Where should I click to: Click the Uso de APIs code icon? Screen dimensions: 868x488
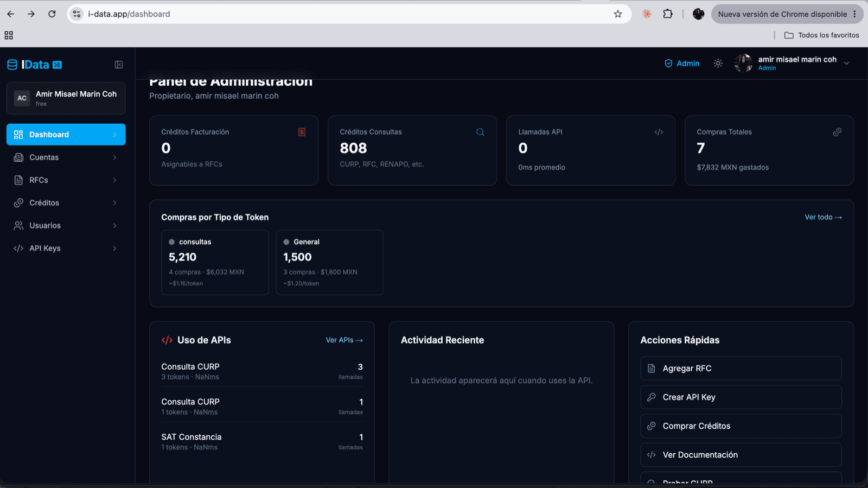[167, 340]
